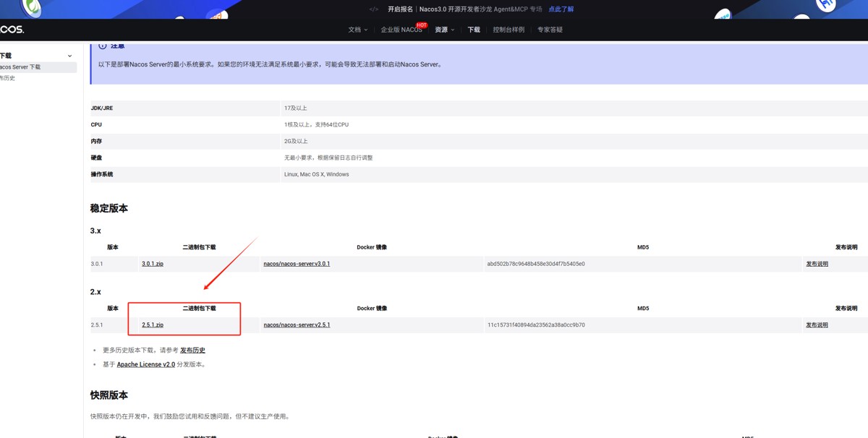868x438 pixels.
Task: Click the 快照版本 heading
Action: coord(109,395)
